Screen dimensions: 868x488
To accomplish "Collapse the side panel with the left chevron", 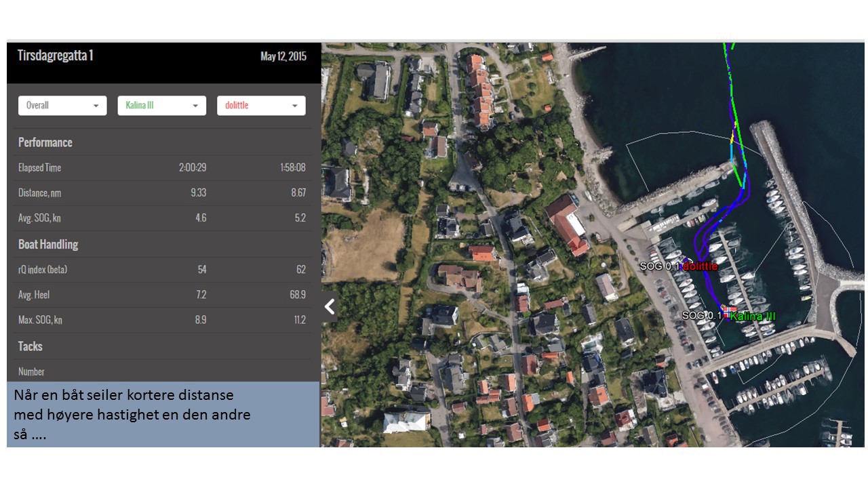I will click(330, 307).
